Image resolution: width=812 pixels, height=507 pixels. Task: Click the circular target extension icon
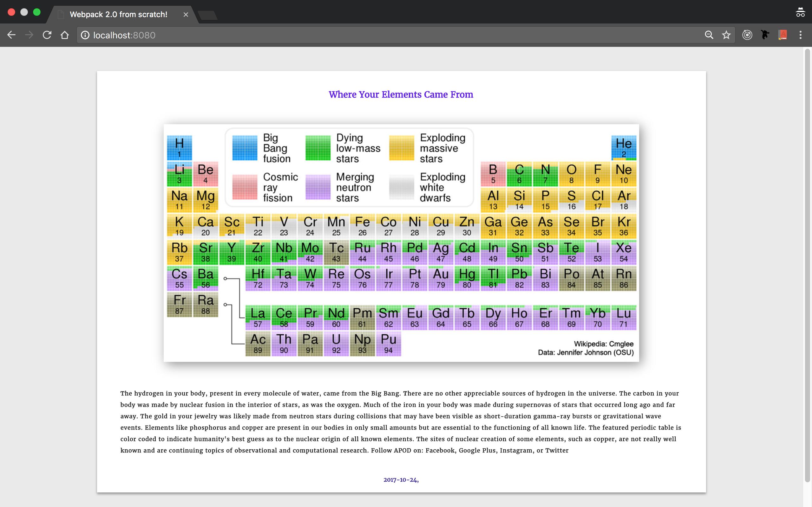pos(747,35)
